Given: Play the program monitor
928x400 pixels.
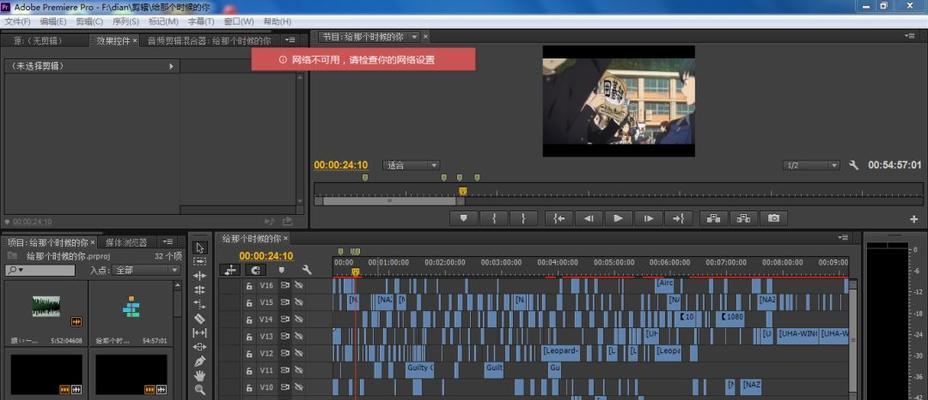Looking at the screenshot, I should click(618, 218).
